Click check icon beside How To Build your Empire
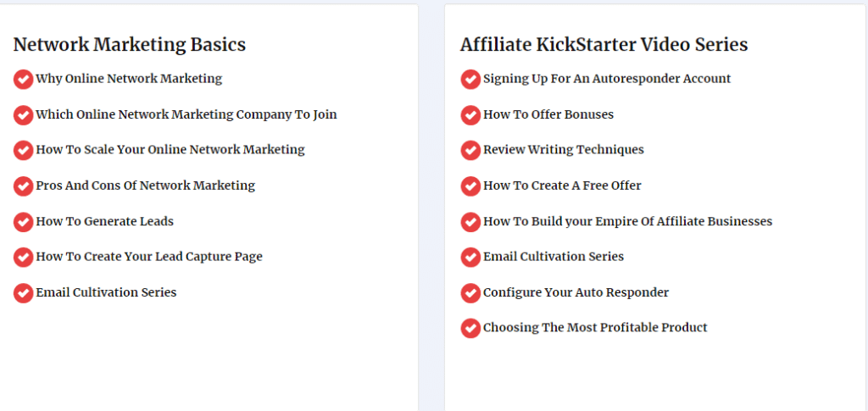This screenshot has height=411, width=868. click(470, 222)
